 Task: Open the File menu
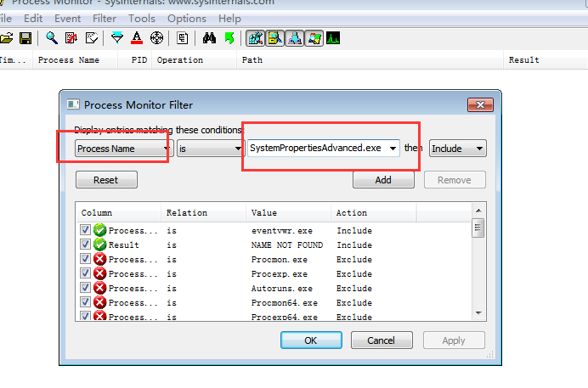[5, 19]
